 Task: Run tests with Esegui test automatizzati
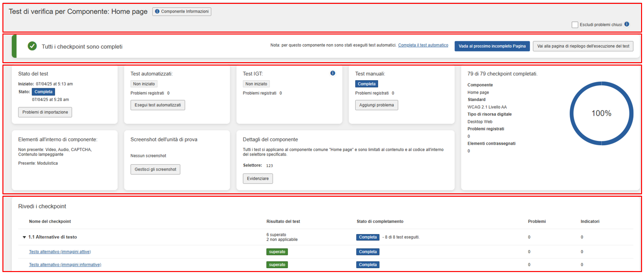click(157, 105)
